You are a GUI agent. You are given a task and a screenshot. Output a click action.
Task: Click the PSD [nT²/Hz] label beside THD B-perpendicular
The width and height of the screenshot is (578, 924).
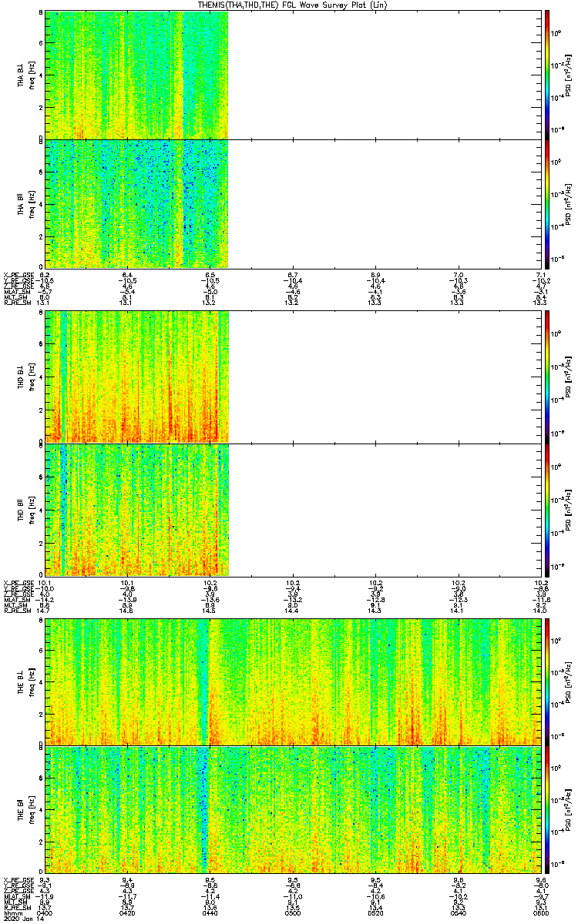tap(568, 377)
